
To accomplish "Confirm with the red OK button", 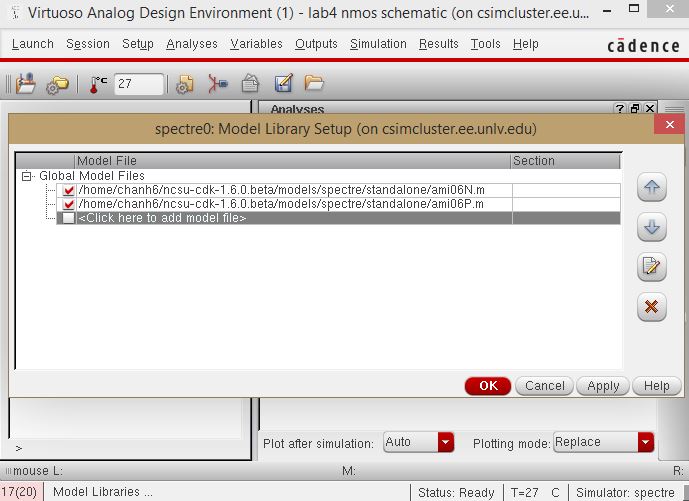I will (488, 386).
